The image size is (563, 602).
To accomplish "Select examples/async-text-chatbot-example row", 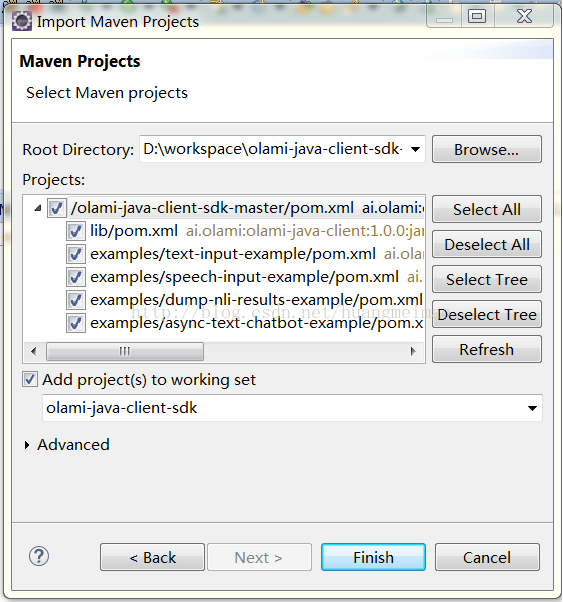I will pos(257,323).
